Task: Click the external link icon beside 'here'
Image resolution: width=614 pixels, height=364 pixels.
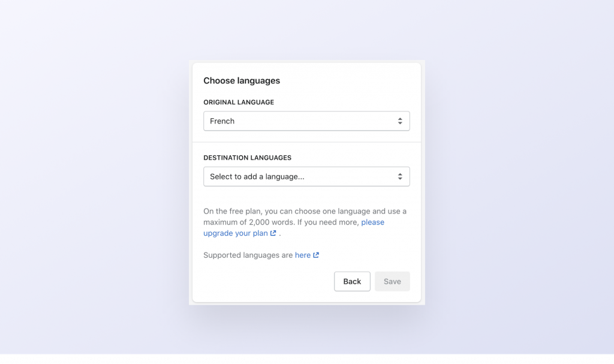Action: pos(316,255)
